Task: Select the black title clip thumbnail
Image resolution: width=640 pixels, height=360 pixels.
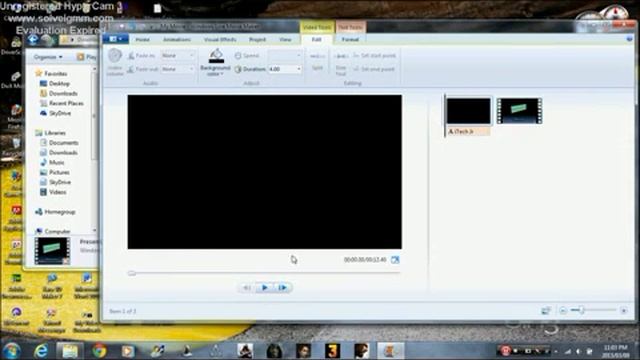Action: pyautogui.click(x=468, y=111)
